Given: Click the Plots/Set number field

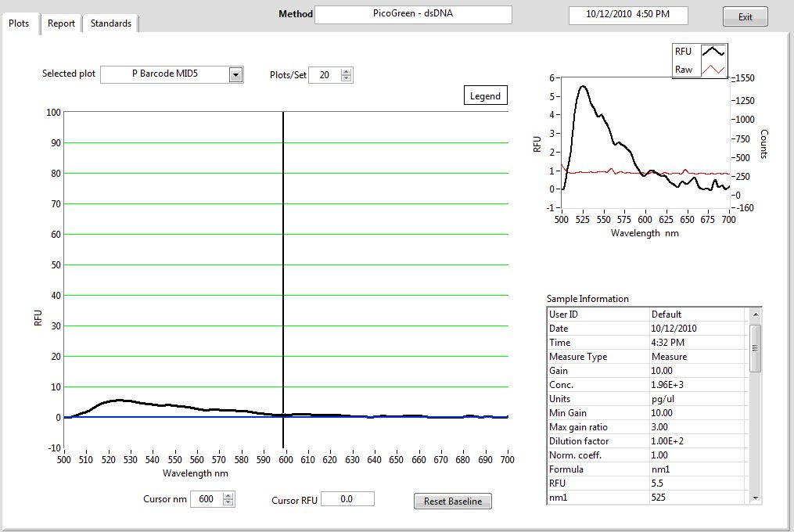Looking at the screenshot, I should [x=325, y=75].
